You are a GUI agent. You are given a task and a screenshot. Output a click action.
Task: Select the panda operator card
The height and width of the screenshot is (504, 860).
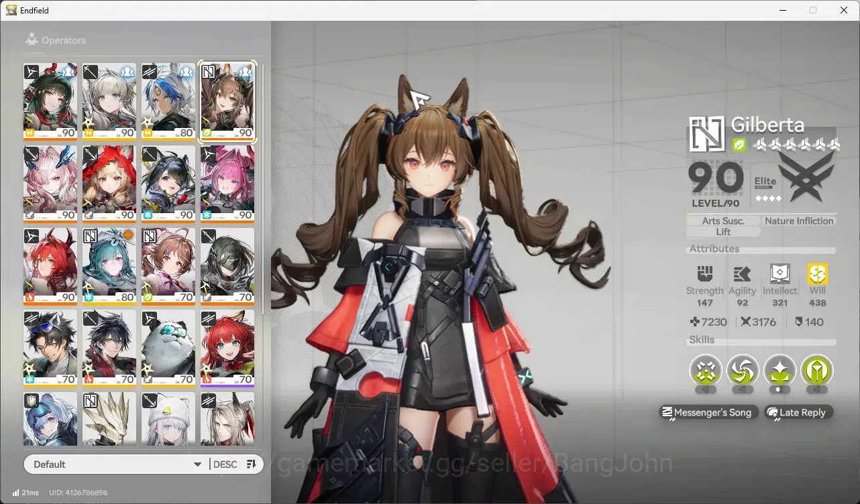point(168,349)
